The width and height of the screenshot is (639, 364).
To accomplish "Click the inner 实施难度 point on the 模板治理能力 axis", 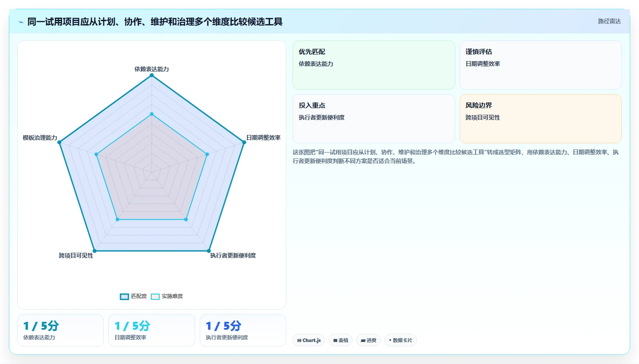I will tap(96, 154).
